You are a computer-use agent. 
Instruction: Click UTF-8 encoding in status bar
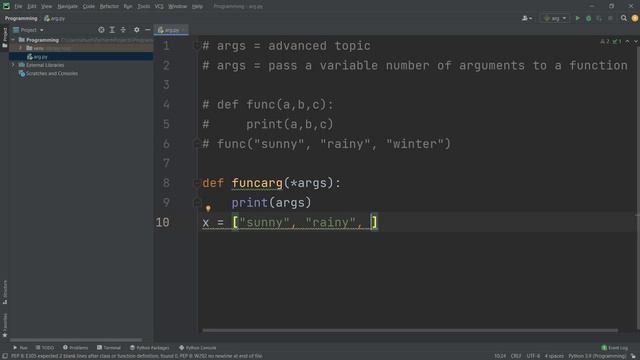pos(533,356)
